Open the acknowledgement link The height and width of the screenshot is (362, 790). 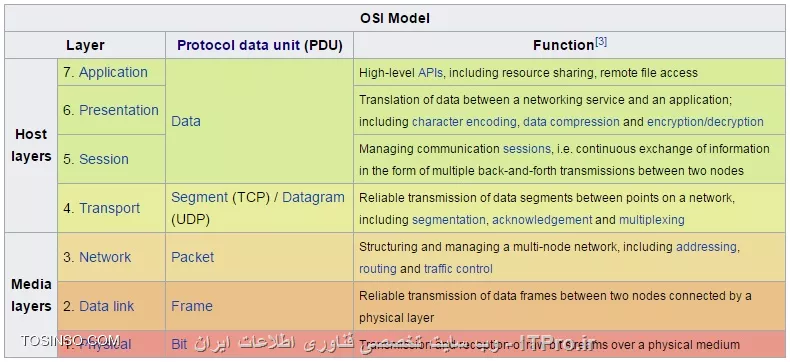point(542,220)
